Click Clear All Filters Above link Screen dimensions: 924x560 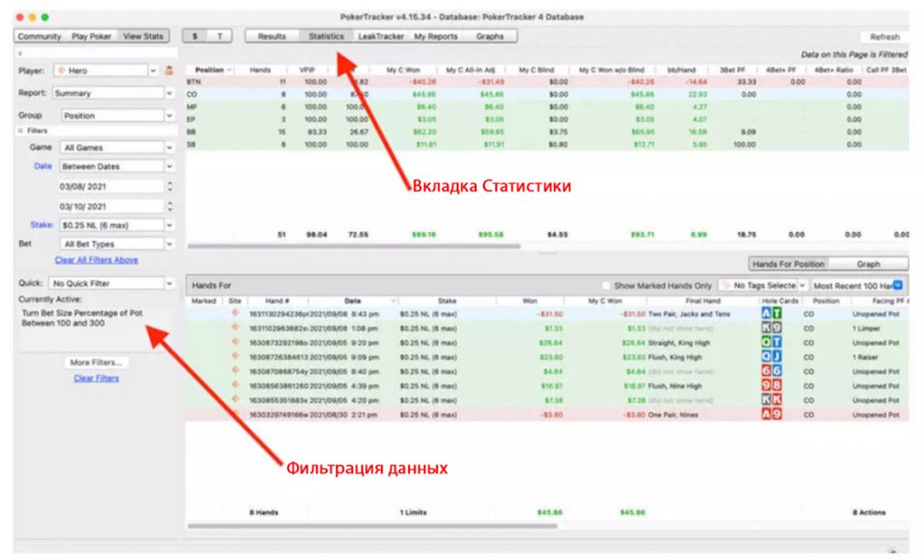tap(97, 260)
